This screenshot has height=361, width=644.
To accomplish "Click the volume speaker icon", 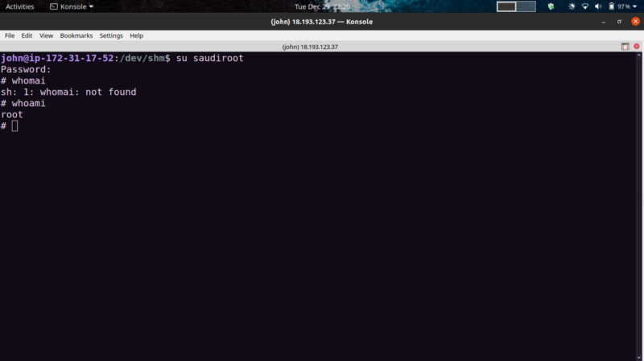I will click(x=598, y=6).
